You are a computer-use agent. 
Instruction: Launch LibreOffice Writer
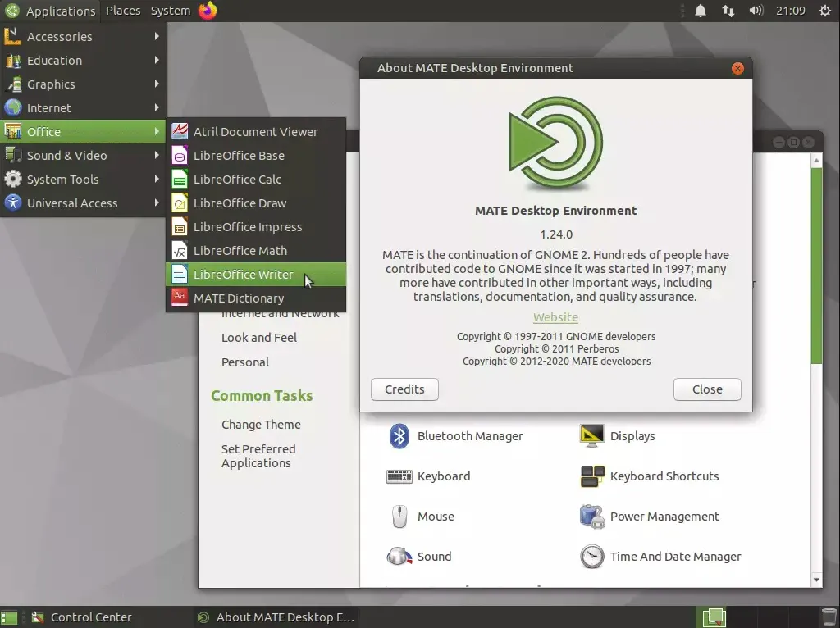pyautogui.click(x=256, y=274)
